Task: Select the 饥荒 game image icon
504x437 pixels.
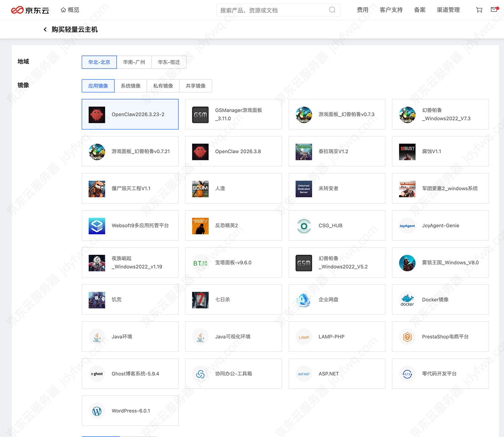Action: click(x=97, y=300)
